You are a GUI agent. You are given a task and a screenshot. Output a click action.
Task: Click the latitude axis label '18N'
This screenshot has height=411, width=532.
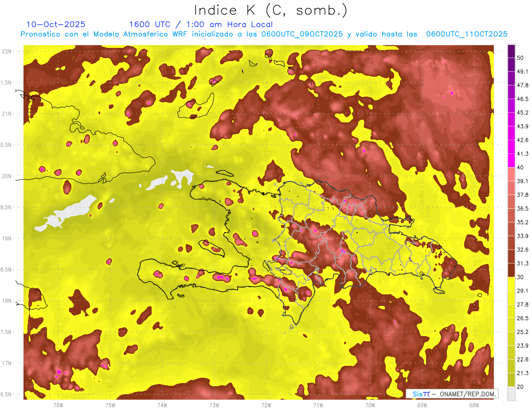[x=7, y=301]
